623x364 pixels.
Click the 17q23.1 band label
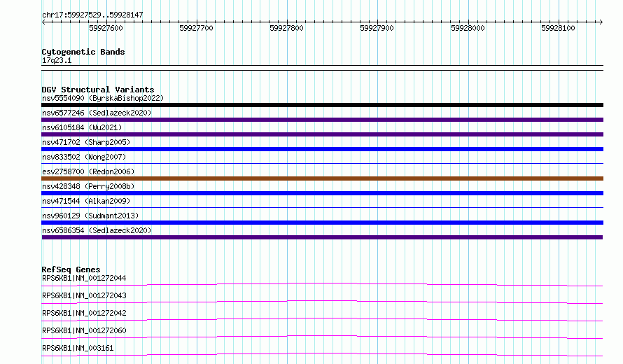pyautogui.click(x=57, y=60)
